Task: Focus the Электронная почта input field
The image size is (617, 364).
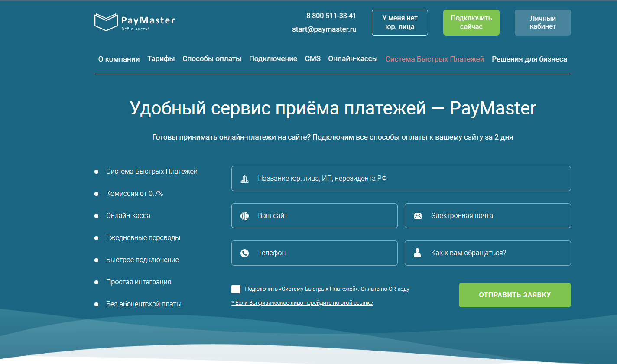Action: 494,216
